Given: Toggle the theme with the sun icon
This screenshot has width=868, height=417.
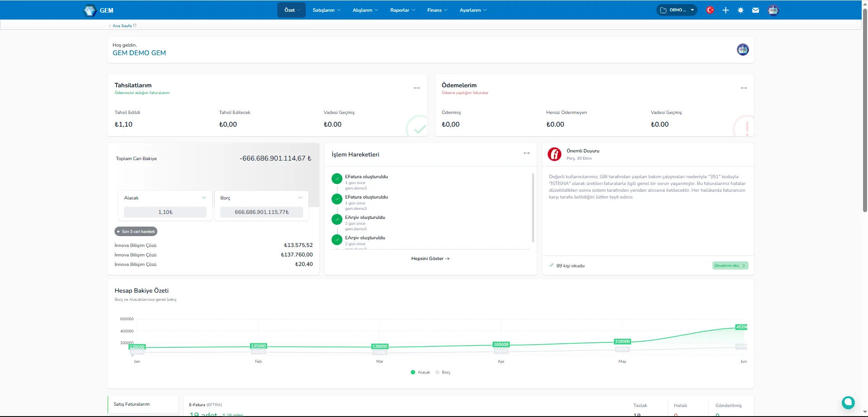Looking at the screenshot, I should click(740, 9).
